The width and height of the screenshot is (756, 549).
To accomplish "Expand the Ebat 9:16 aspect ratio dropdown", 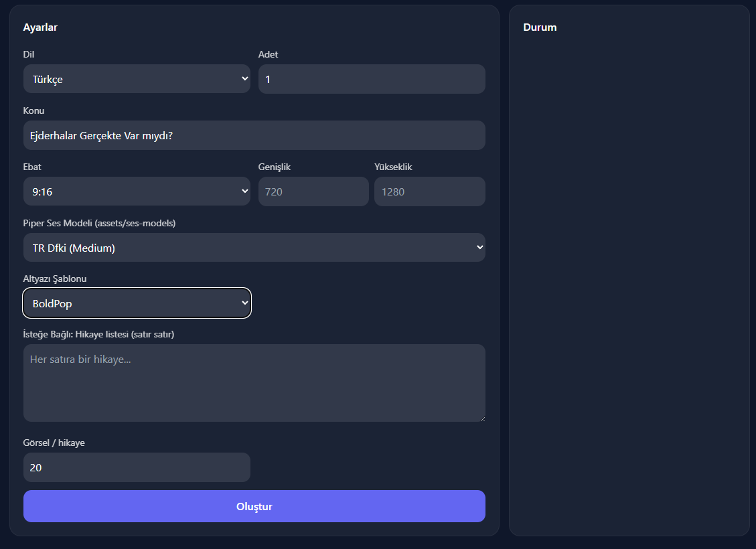I will pos(137,191).
